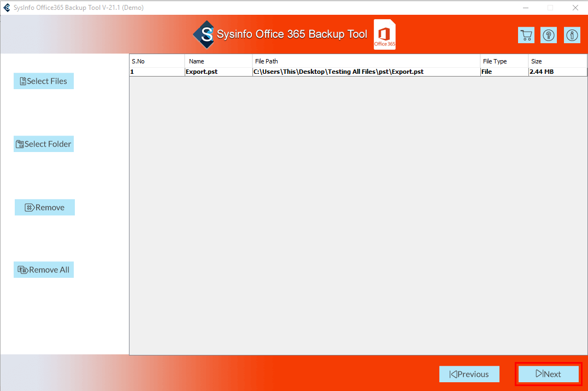Image resolution: width=588 pixels, height=391 pixels.
Task: Click the 'File' type cell in row 1
Action: coord(504,72)
